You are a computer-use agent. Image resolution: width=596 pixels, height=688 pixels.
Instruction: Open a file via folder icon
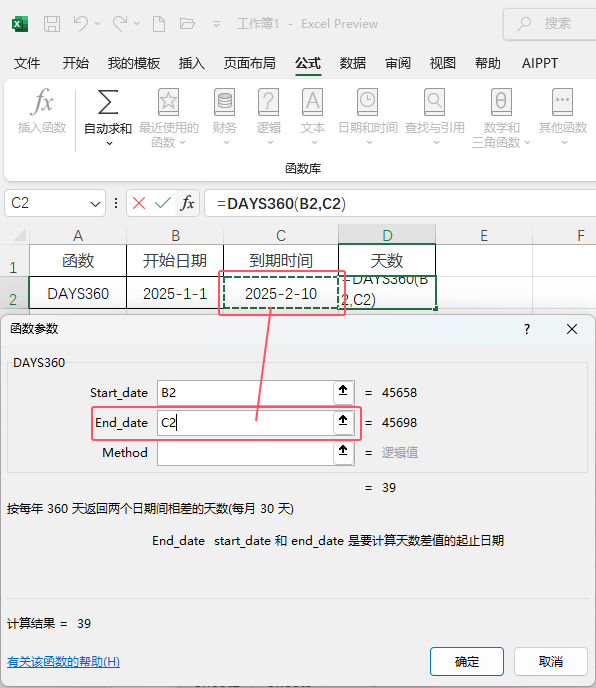(187, 23)
